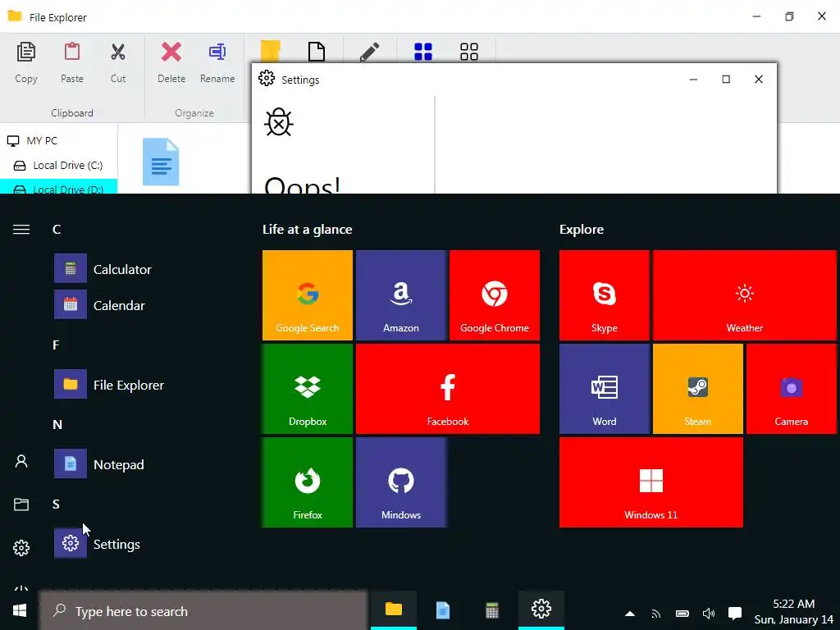This screenshot has height=630, width=840.
Task: Click the Wi-Fi network tray icon
Action: (655, 614)
